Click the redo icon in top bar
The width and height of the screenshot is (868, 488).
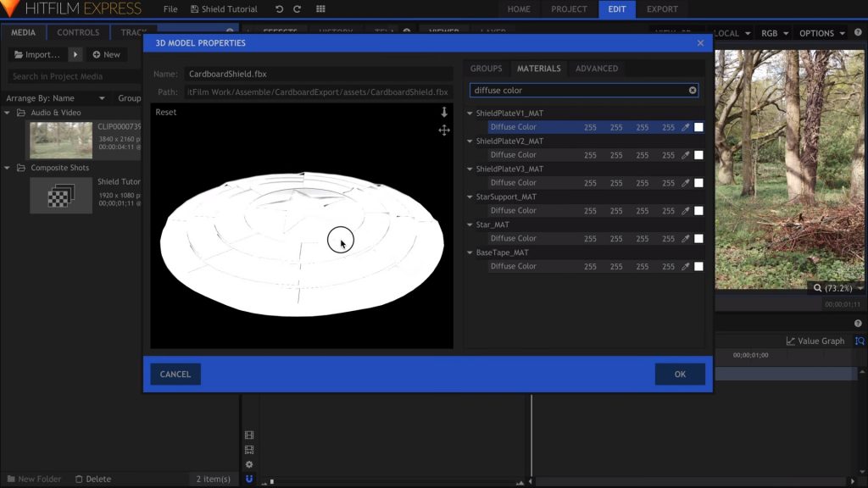tap(297, 9)
